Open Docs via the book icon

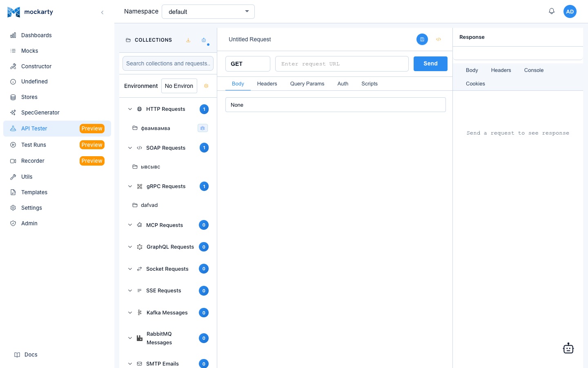17,355
